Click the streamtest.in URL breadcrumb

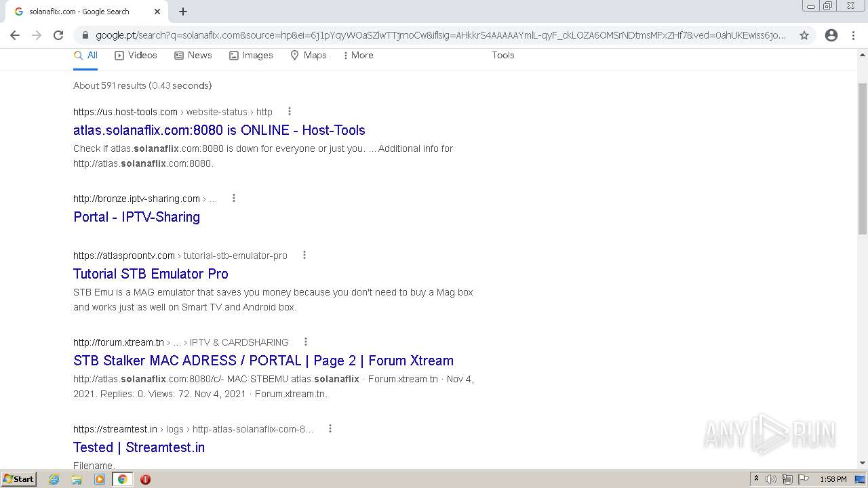(193, 429)
